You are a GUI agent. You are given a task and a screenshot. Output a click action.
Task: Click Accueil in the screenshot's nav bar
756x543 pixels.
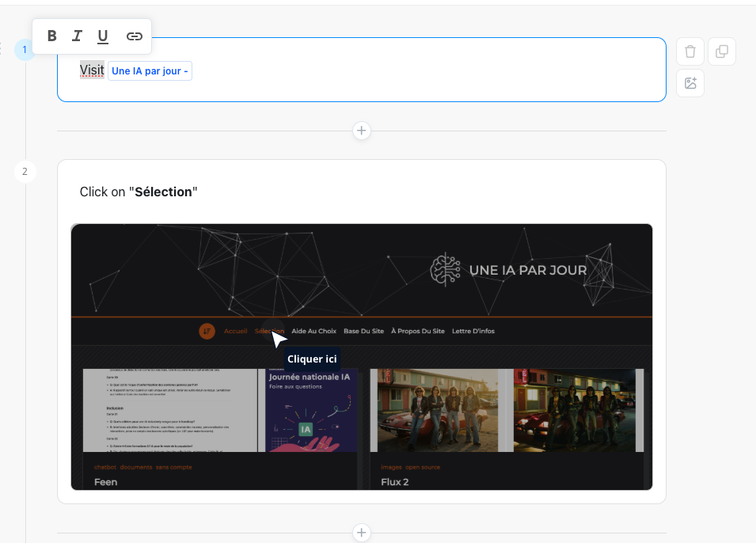[x=236, y=331]
